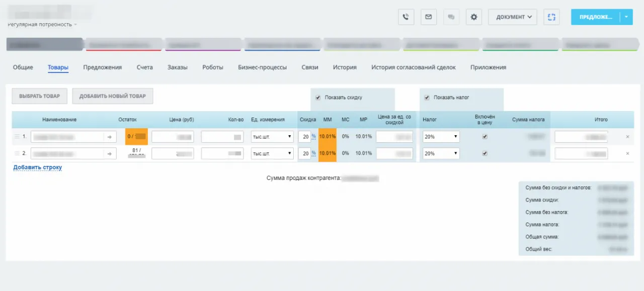The height and width of the screenshot is (291, 644).
Task: Click the phone call icon
Action: tap(406, 17)
